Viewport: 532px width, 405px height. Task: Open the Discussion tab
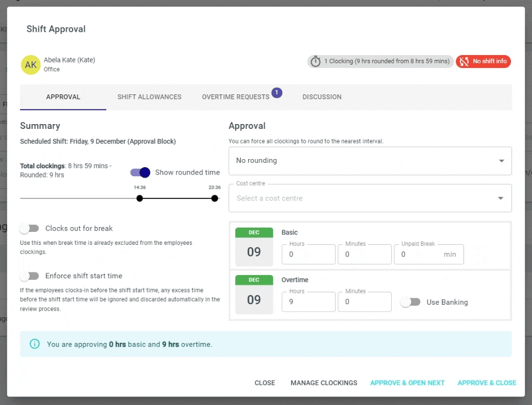322,97
